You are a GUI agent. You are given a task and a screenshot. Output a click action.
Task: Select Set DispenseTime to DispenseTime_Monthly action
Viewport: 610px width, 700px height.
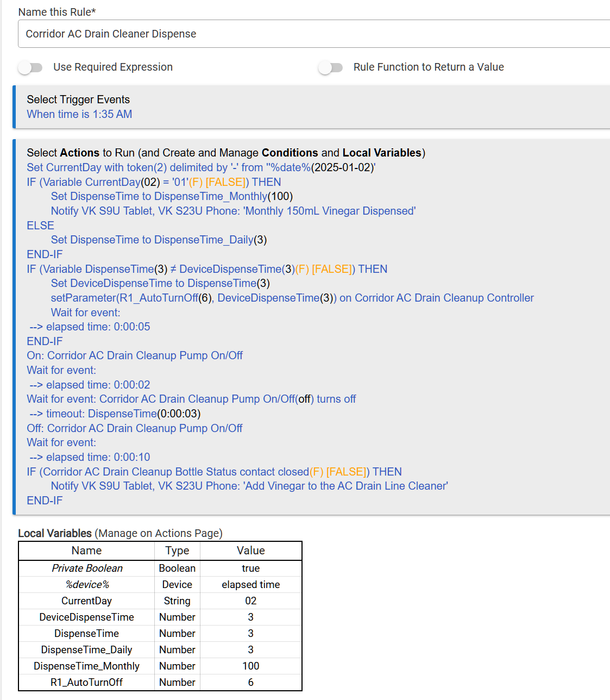pos(172,196)
